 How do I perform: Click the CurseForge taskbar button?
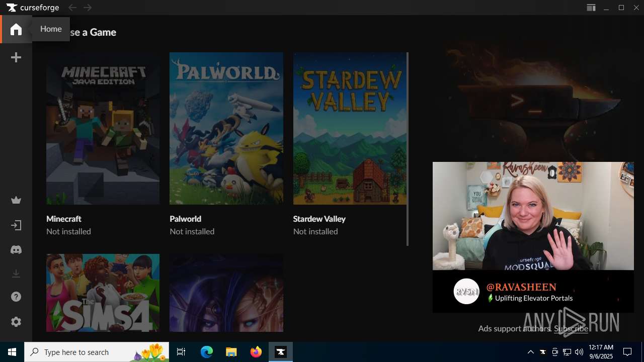click(x=281, y=352)
